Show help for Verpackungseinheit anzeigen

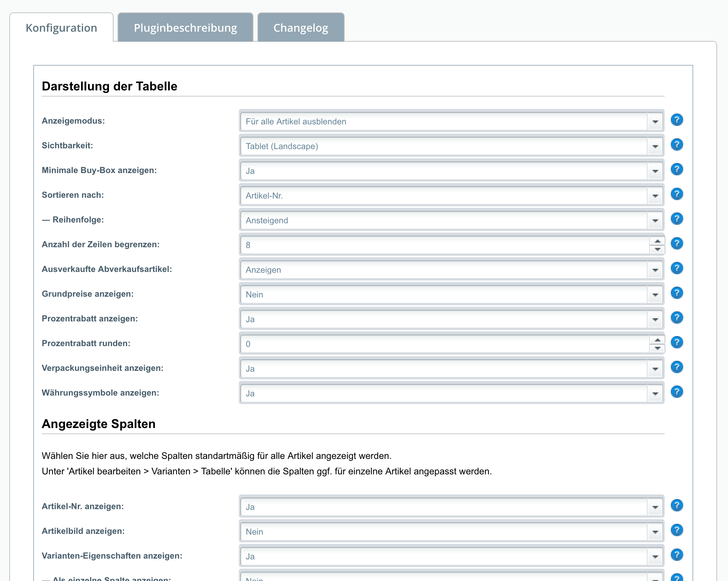[x=677, y=367]
